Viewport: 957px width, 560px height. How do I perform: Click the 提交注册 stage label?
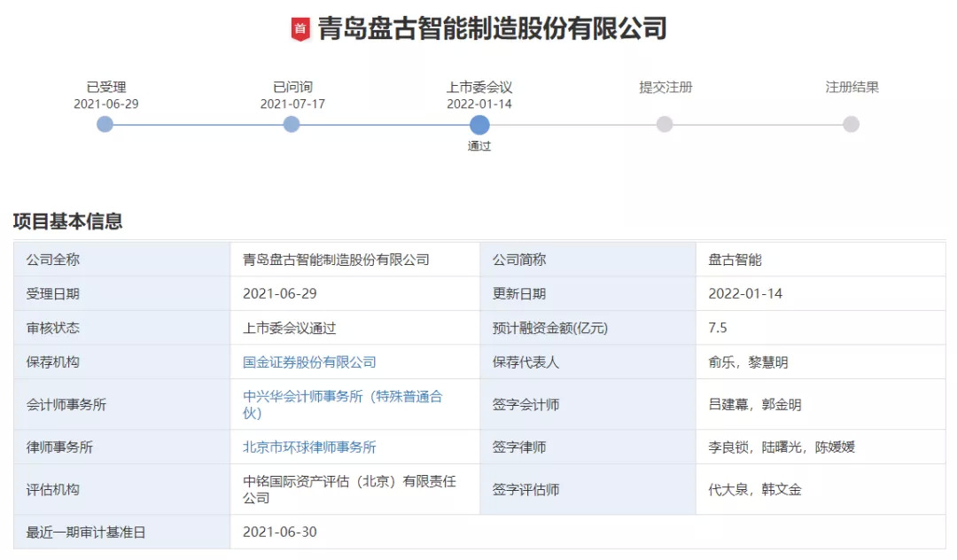[665, 87]
